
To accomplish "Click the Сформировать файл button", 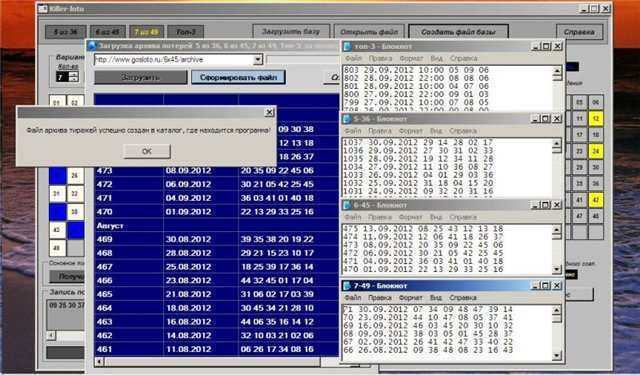I will tap(238, 77).
